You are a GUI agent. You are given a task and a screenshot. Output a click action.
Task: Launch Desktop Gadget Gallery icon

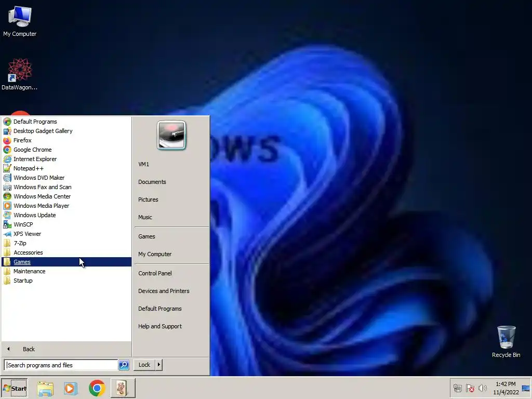pyautogui.click(x=7, y=131)
